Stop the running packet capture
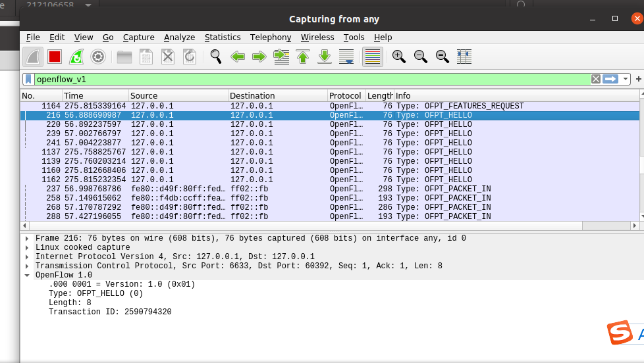The width and height of the screenshot is (644, 363). coord(55,57)
